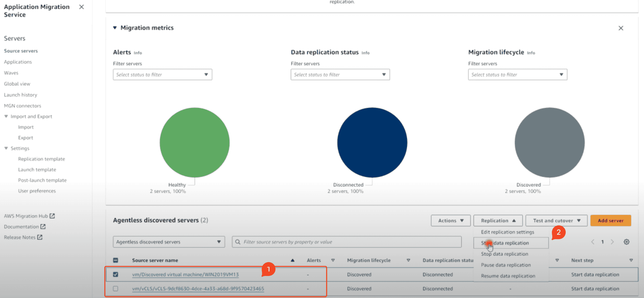Choose Start data replication menu item

click(511, 243)
